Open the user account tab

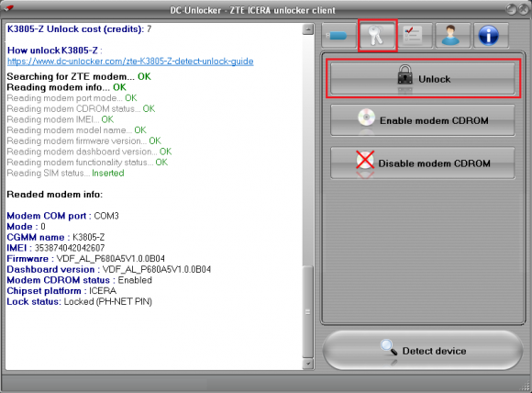[451, 35]
